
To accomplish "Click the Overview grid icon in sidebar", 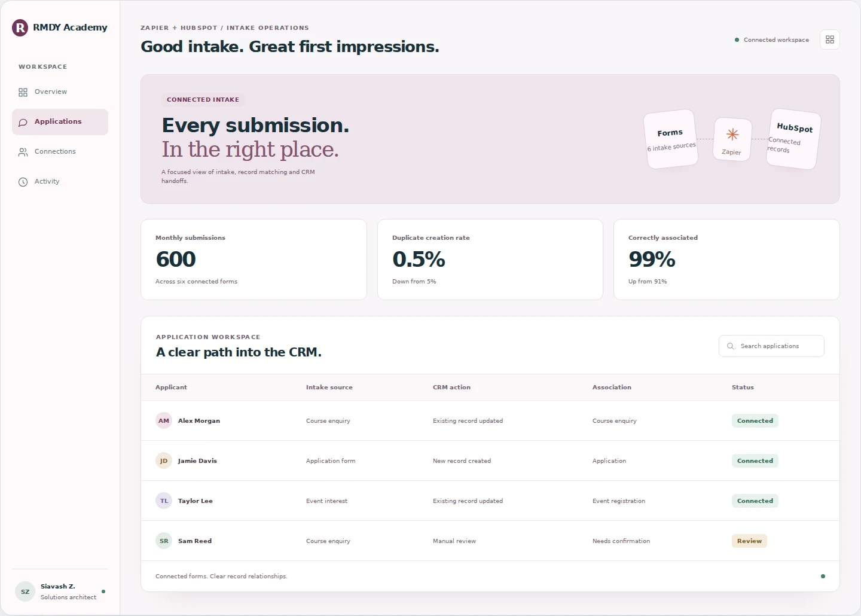I will [23, 92].
